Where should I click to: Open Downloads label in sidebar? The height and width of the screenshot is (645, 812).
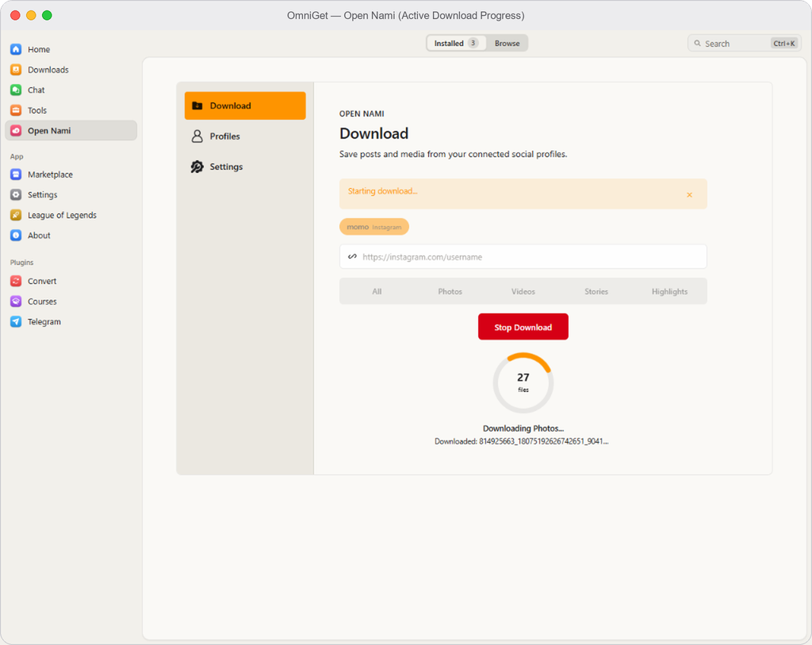[x=48, y=70]
